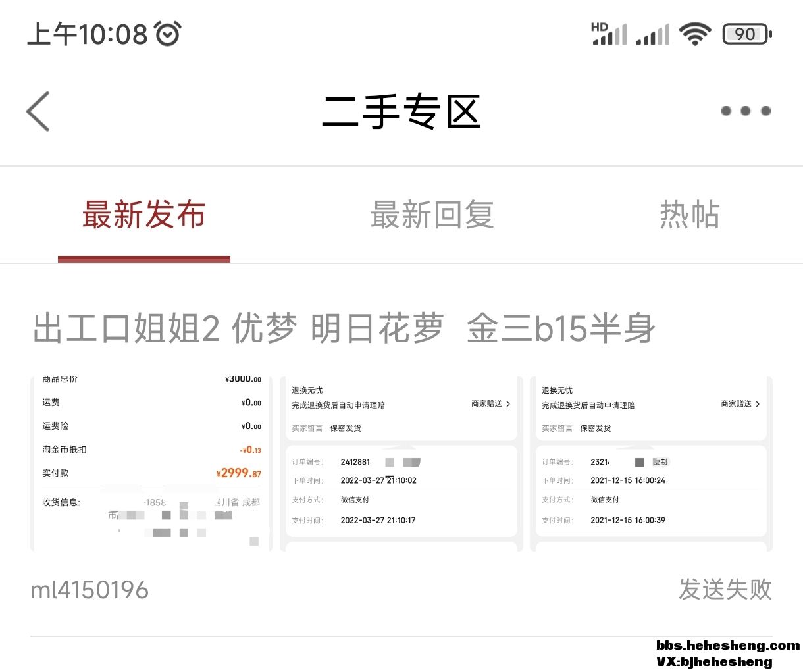The height and width of the screenshot is (672, 803).
Task: Tap the 发送失败 status text
Action: [725, 589]
